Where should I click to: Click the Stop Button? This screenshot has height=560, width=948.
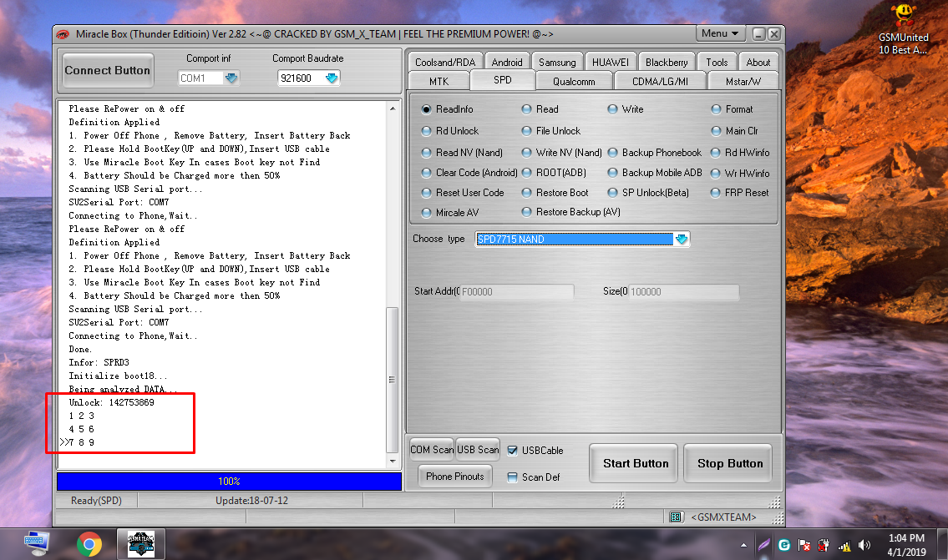tap(730, 463)
